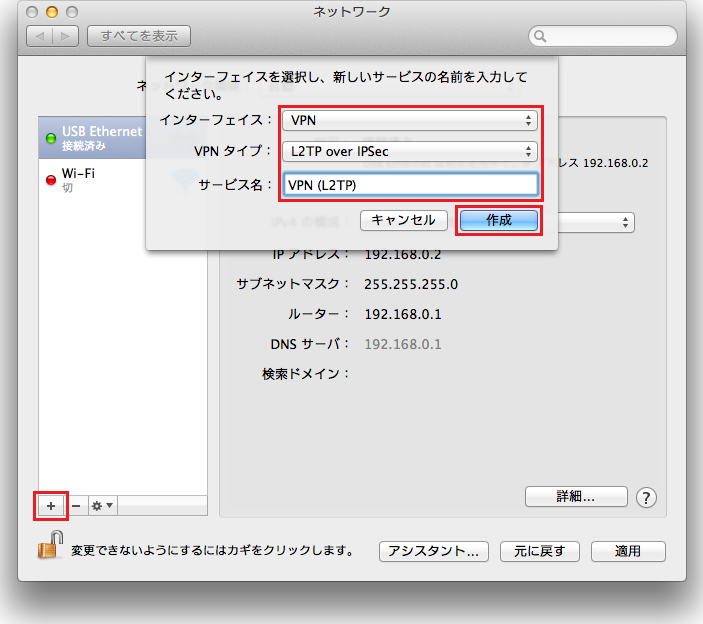The image size is (703, 624).
Task: Click the 作成 button
Action: [x=499, y=220]
